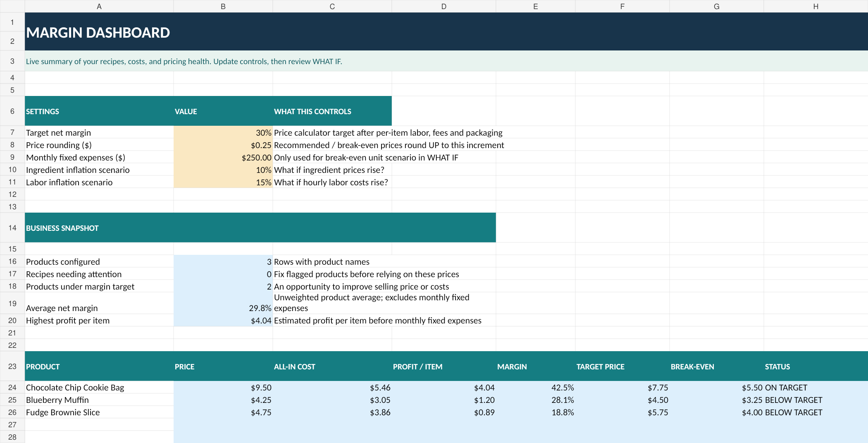Select column A header

tap(99, 6)
